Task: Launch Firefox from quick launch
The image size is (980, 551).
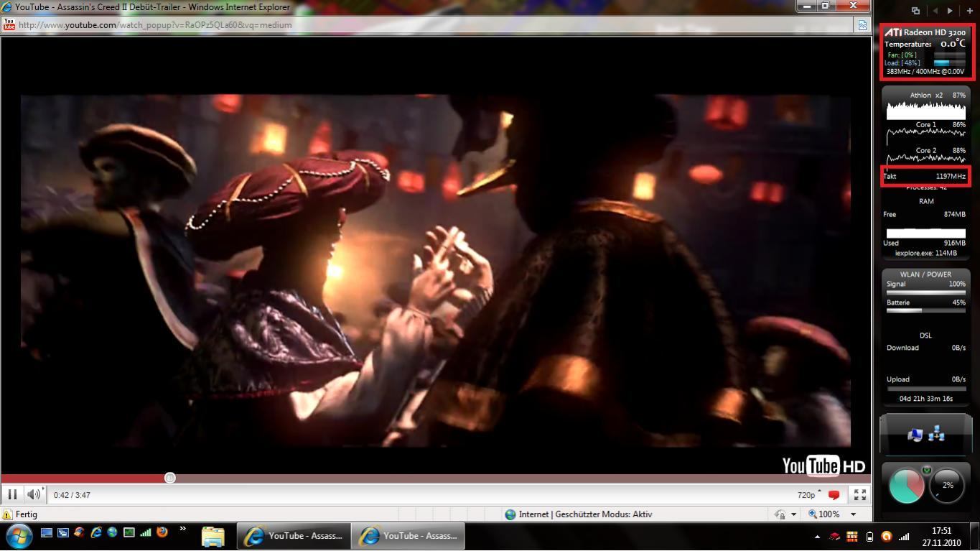Action: [x=162, y=532]
